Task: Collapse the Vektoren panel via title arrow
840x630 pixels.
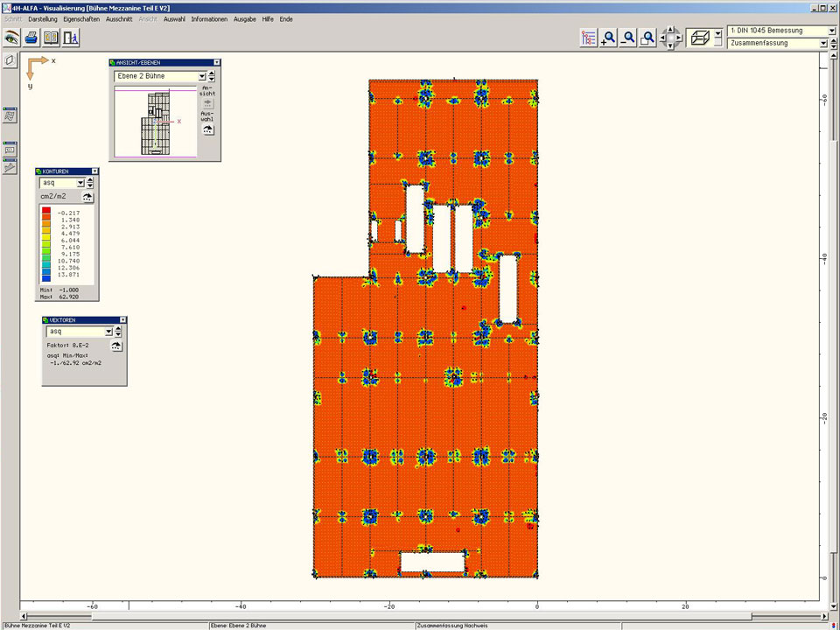Action: (122, 320)
